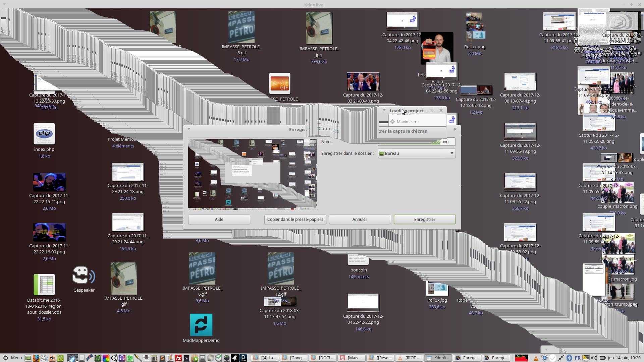
Task: Open the window menu arrow of the Enregistrer dialog
Action: [189, 129]
